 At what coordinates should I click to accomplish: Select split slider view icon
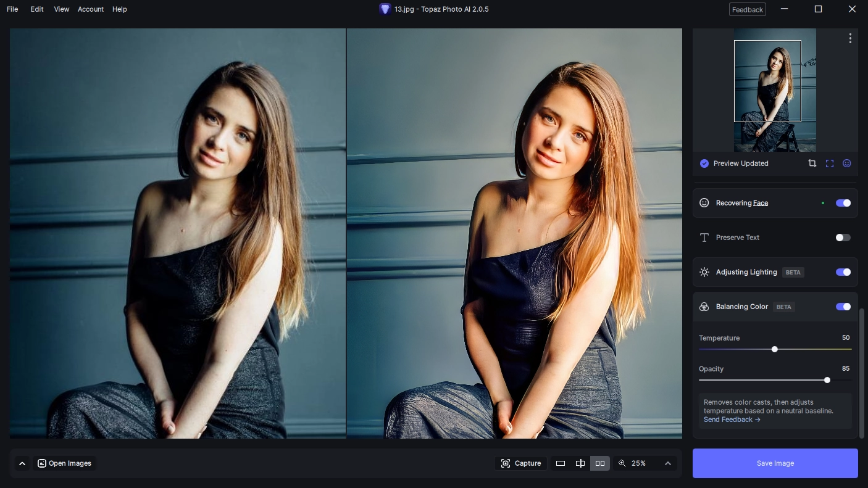580,463
